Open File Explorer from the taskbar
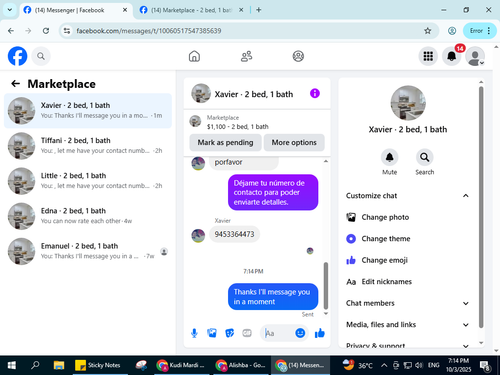 coord(59,365)
